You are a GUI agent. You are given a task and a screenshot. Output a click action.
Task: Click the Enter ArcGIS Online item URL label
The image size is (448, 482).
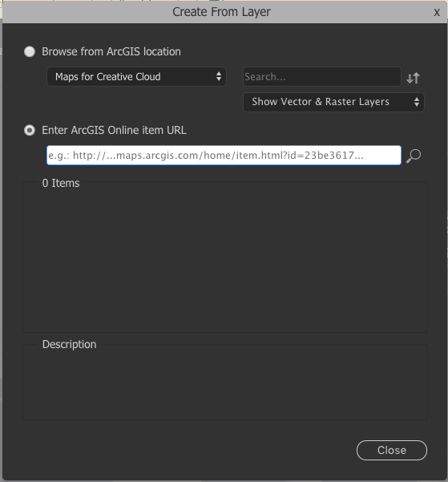[x=114, y=131]
